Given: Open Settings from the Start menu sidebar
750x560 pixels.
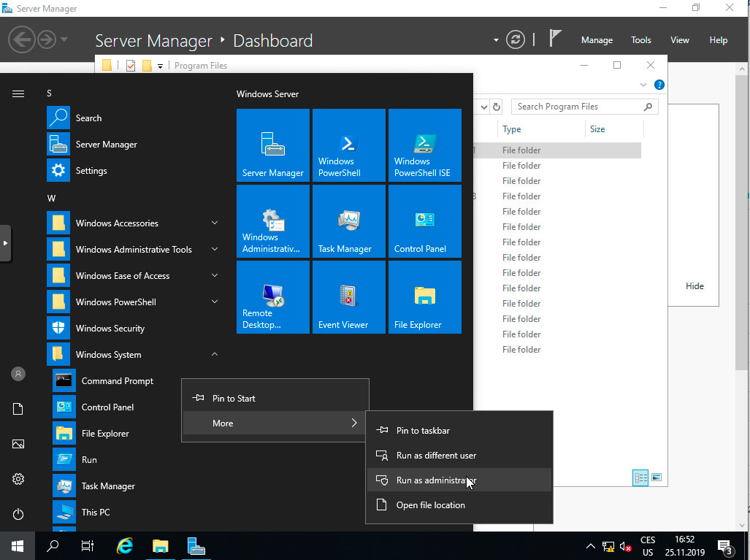Looking at the screenshot, I should tap(18, 479).
